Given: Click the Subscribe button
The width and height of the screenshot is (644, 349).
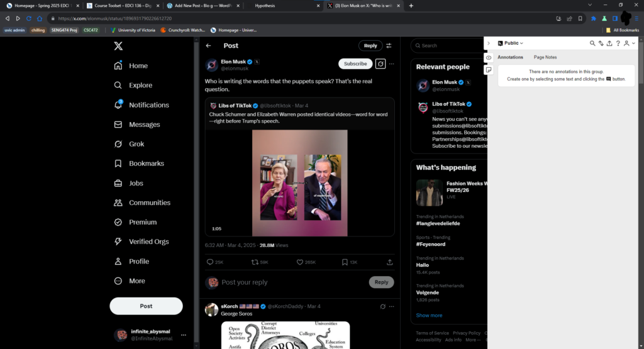Looking at the screenshot, I should coord(355,64).
